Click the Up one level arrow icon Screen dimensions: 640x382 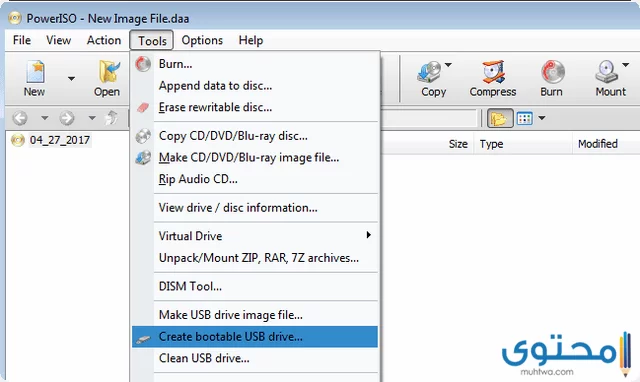(x=111, y=118)
